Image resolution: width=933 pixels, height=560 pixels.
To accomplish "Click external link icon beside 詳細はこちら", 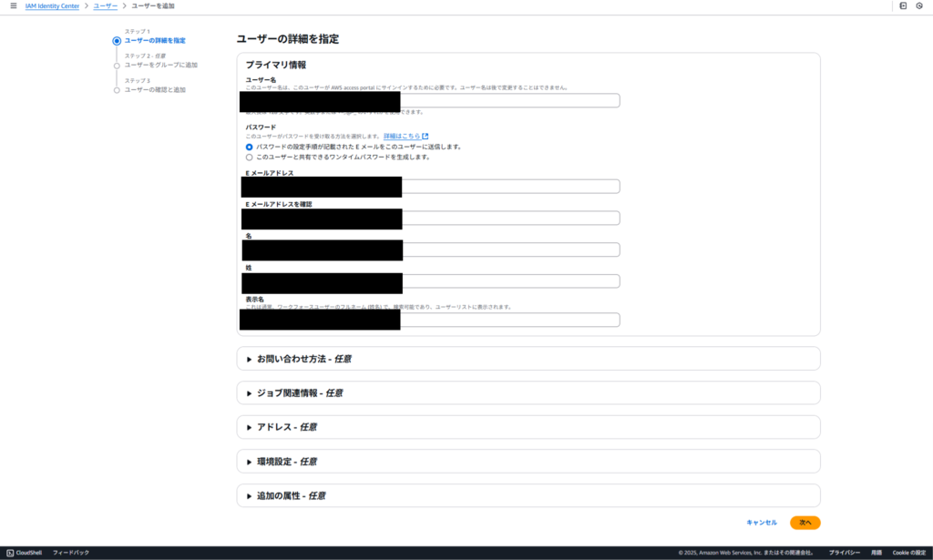I will pos(425,137).
